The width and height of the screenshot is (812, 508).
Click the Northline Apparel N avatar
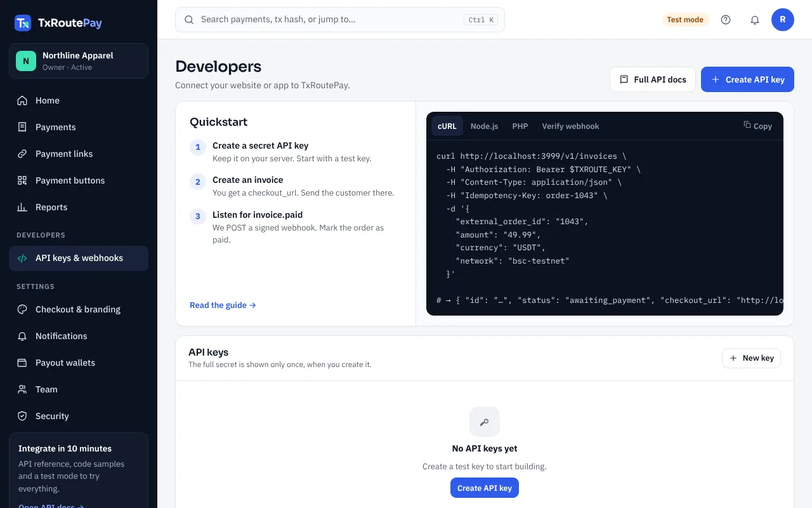pos(26,61)
